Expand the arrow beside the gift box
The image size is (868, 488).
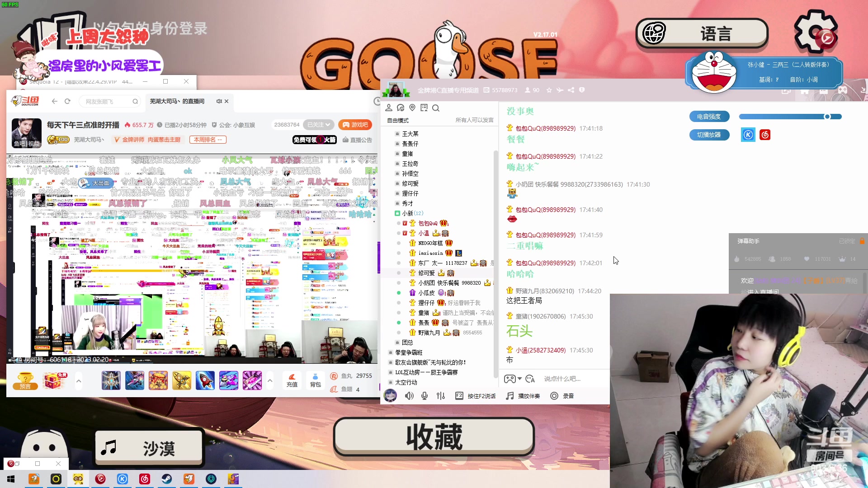(79, 381)
